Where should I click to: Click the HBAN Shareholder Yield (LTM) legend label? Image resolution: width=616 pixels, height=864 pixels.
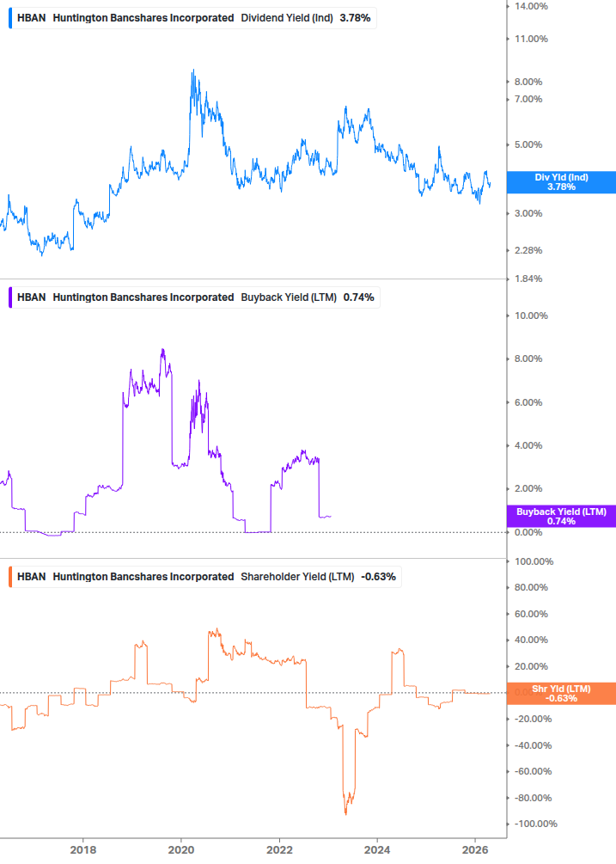coord(204,577)
